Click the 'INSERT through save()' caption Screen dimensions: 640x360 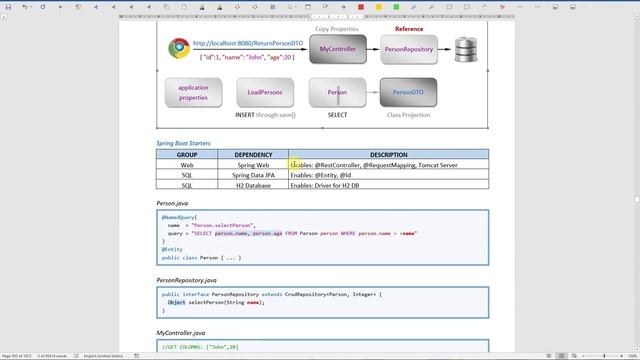[x=265, y=115]
